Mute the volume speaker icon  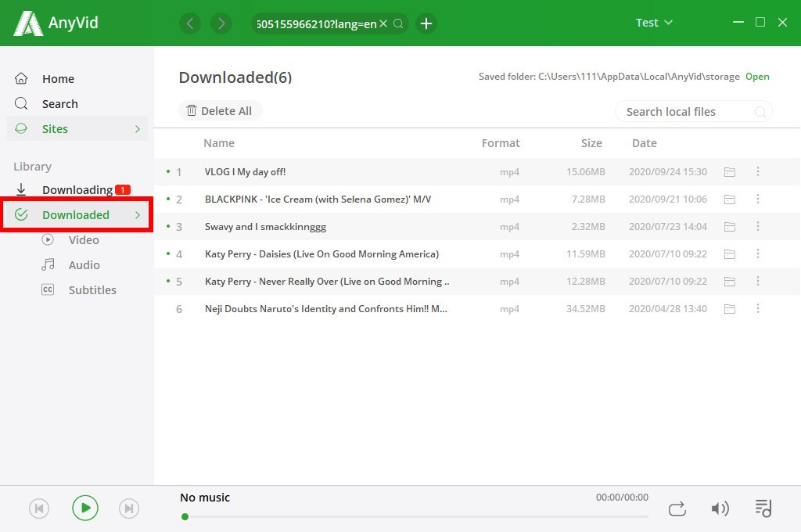(x=720, y=509)
